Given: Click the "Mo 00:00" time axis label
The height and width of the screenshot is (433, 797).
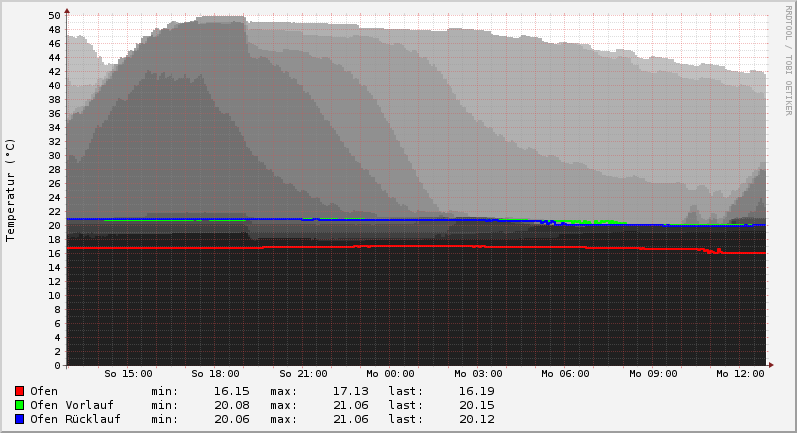Looking at the screenshot, I should click(x=390, y=374).
